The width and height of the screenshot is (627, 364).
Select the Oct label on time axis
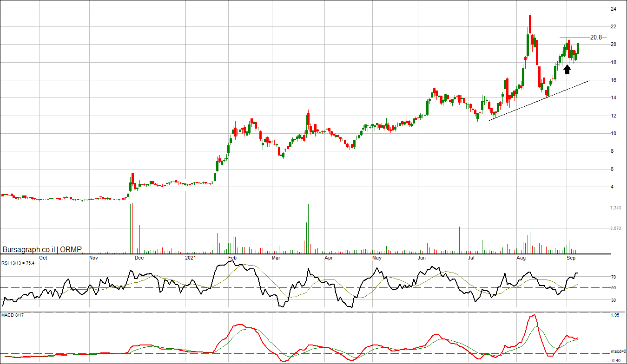[x=43, y=257]
